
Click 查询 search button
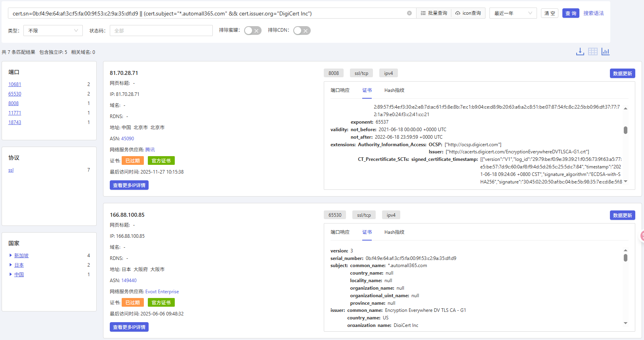click(571, 13)
